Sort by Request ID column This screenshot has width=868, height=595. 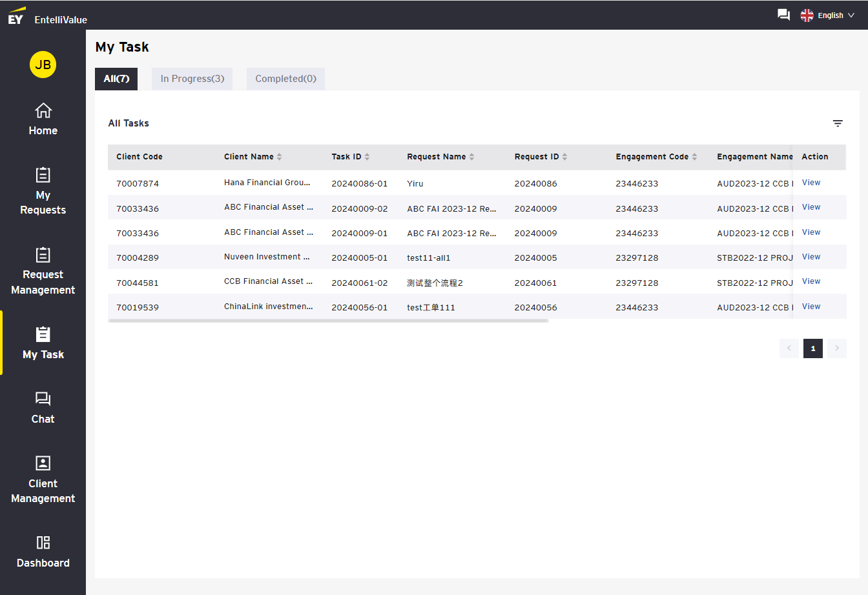coord(564,157)
